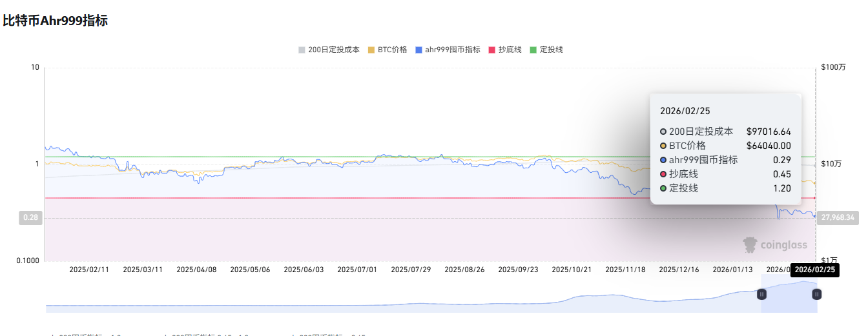Click the ahr999囤币指标 row in the tooltip

click(725, 160)
